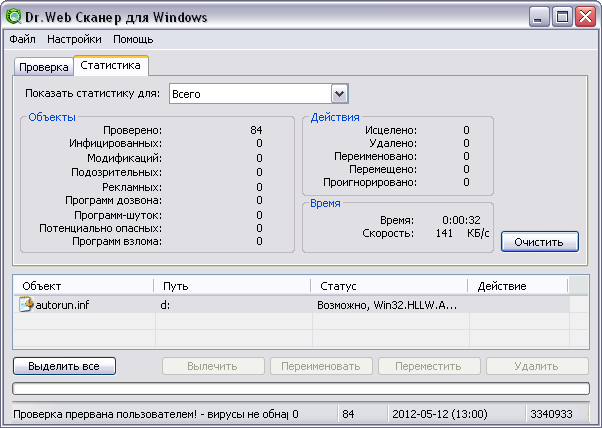Click the Потенциально опасных label

click(x=101, y=228)
